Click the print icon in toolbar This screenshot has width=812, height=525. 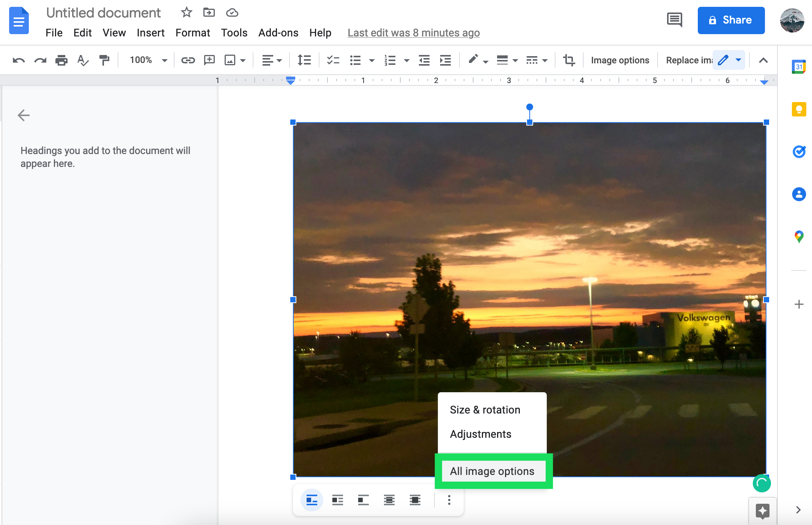click(61, 60)
